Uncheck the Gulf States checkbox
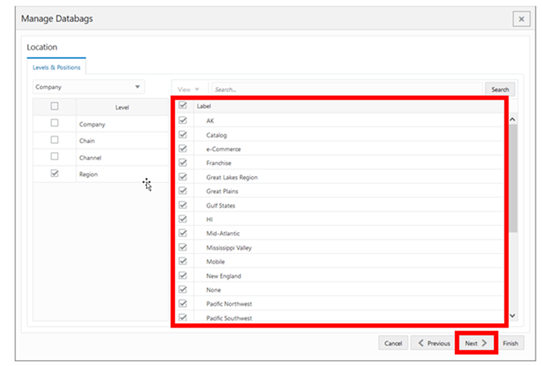The image size is (542, 366). click(x=183, y=205)
